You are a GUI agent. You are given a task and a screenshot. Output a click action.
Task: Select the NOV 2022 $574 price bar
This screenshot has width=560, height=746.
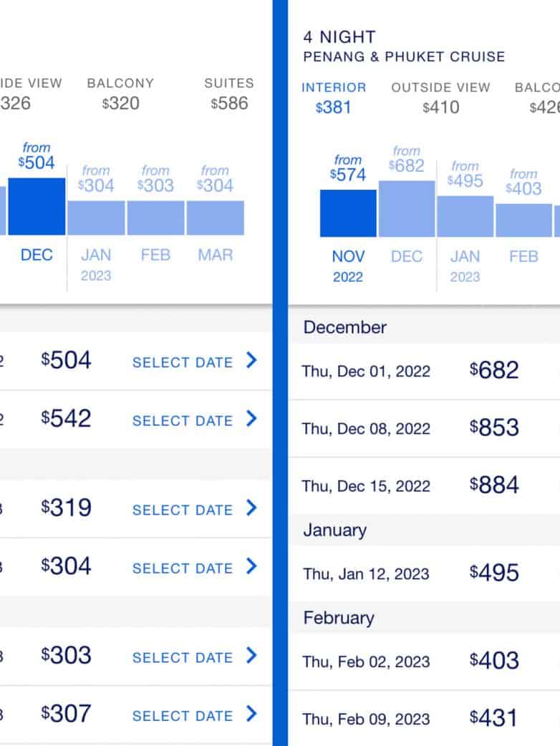tap(348, 213)
